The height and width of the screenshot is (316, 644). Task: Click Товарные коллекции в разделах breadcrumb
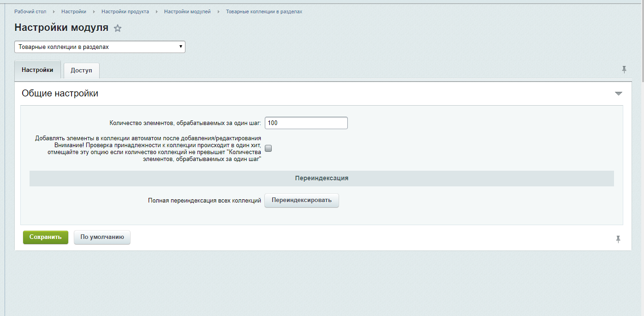tap(264, 12)
